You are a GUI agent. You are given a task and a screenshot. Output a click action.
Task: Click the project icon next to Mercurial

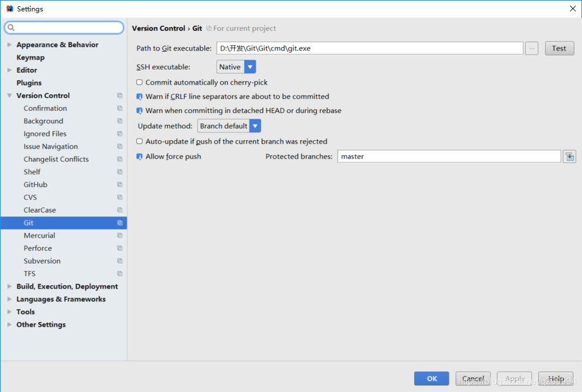pyautogui.click(x=119, y=236)
